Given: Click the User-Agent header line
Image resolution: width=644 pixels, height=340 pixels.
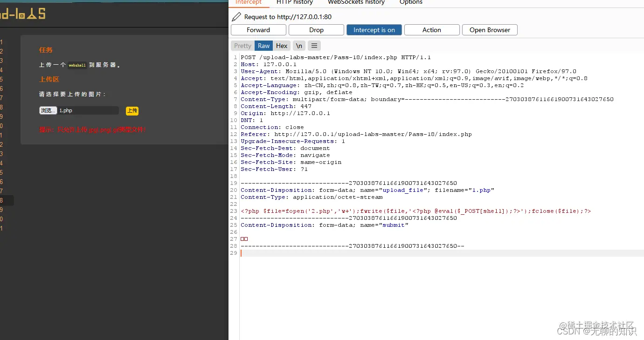Looking at the screenshot, I should (409, 71).
